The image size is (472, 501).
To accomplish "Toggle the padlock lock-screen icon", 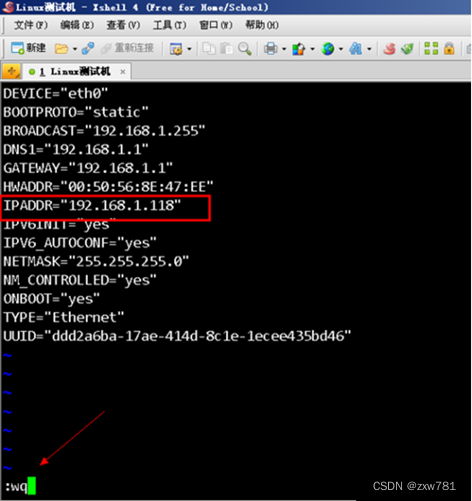I will tap(449, 49).
